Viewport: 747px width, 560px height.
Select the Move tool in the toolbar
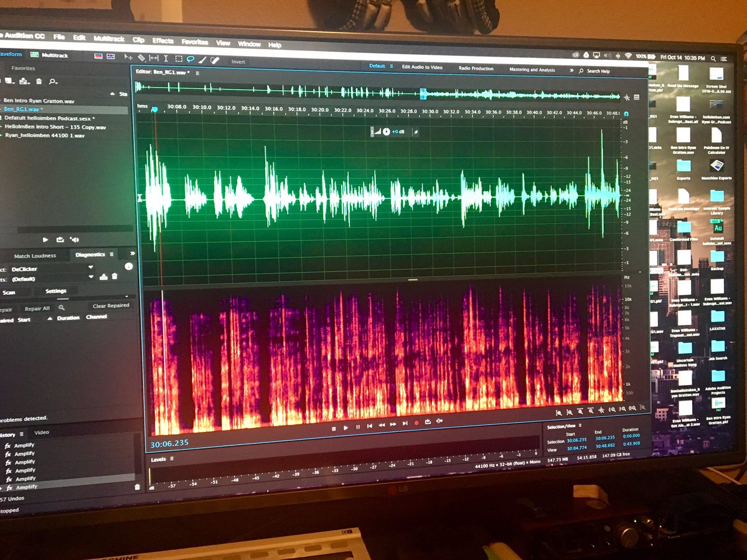pyautogui.click(x=128, y=57)
